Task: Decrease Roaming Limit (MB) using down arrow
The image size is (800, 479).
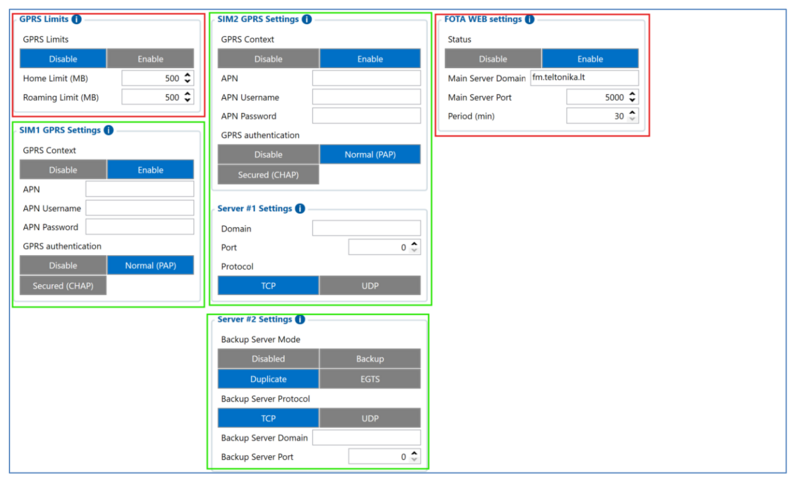Action: [187, 101]
